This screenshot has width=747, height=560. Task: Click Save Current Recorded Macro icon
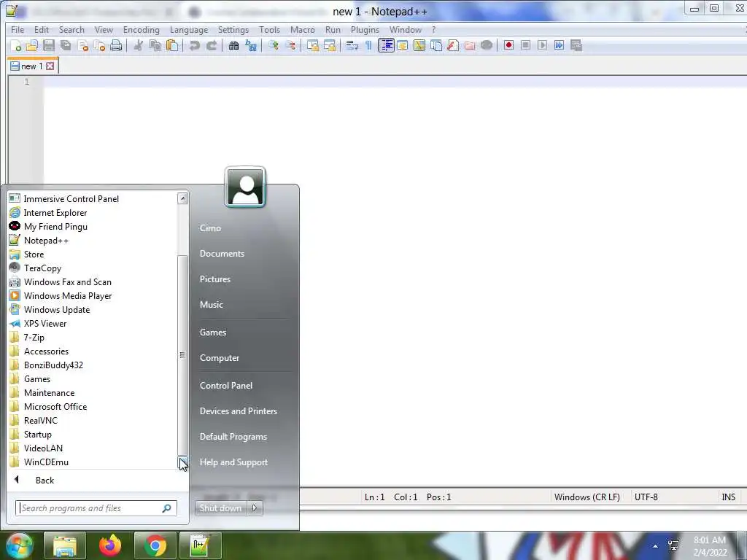(576, 46)
